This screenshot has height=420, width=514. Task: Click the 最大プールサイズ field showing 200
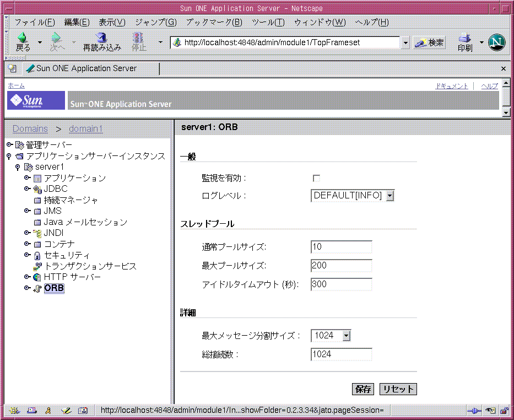[x=341, y=266]
